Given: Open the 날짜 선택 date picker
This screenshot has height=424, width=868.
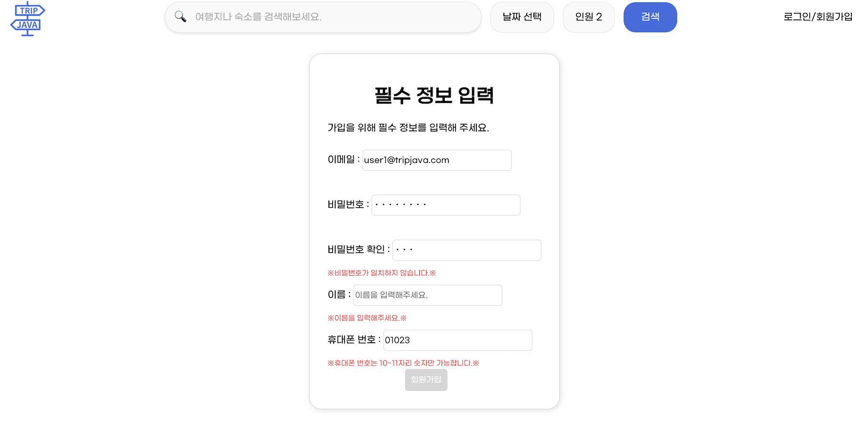Looking at the screenshot, I should pos(522,17).
